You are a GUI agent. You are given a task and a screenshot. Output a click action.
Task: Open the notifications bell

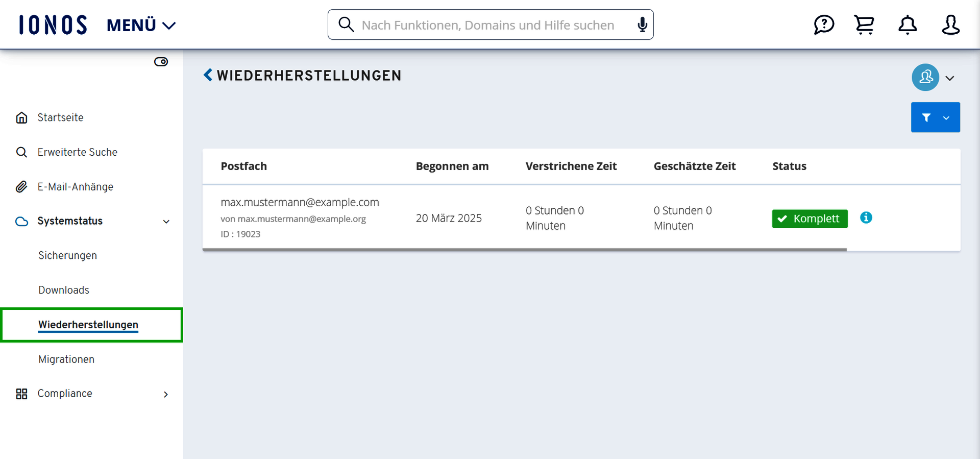pyautogui.click(x=908, y=25)
